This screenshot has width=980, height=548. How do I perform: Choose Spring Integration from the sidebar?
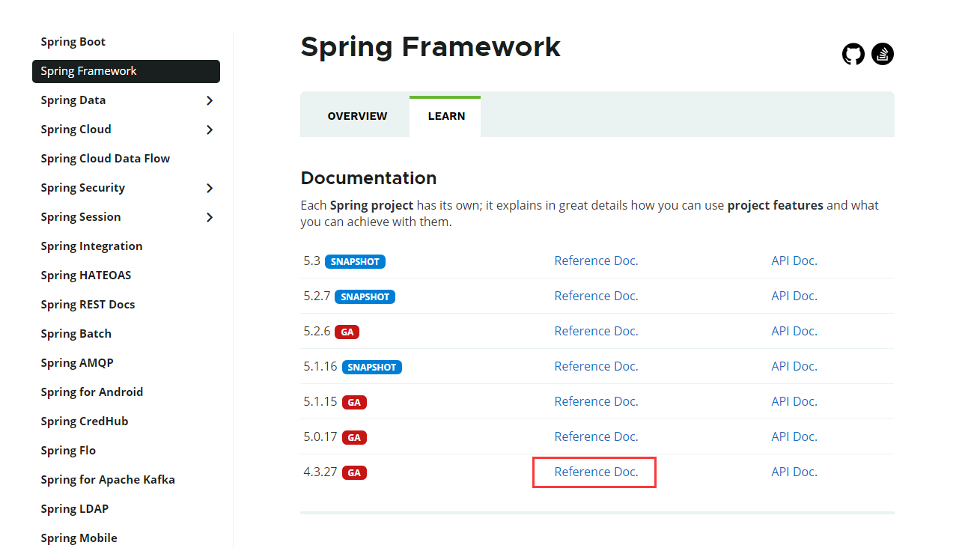[x=91, y=246]
